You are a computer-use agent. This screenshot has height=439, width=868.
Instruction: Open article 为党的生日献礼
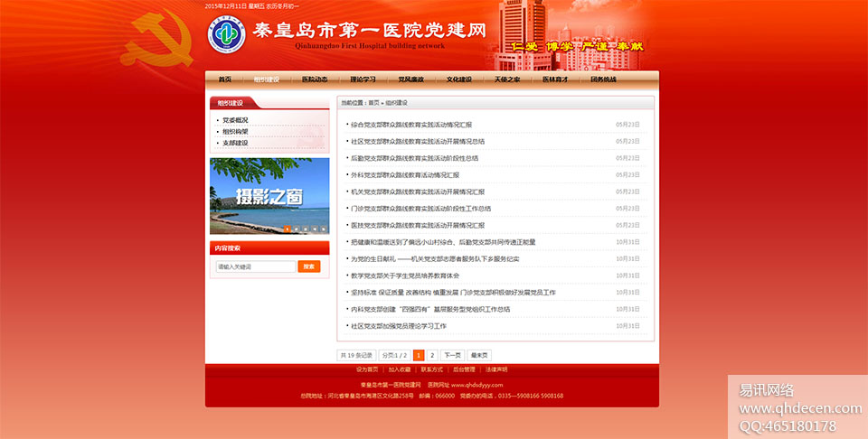click(435, 258)
